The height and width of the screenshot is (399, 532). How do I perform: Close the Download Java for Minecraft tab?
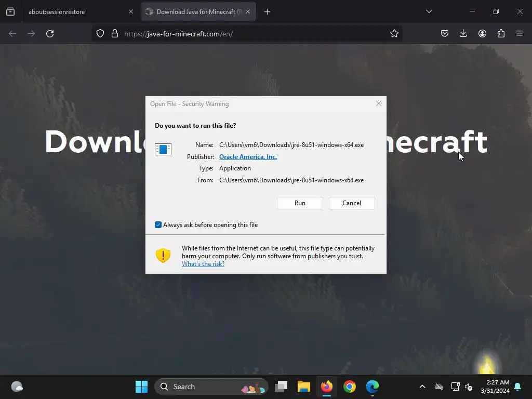click(x=248, y=11)
